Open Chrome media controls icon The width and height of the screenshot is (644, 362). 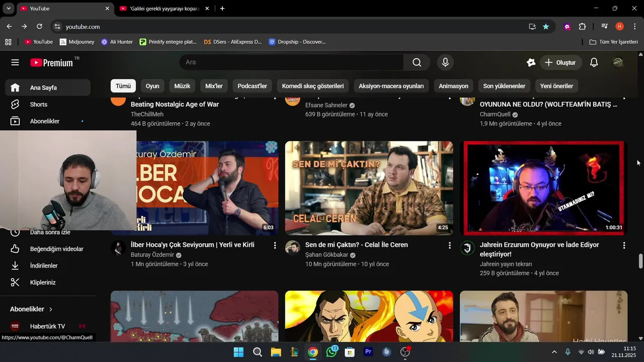click(x=604, y=27)
